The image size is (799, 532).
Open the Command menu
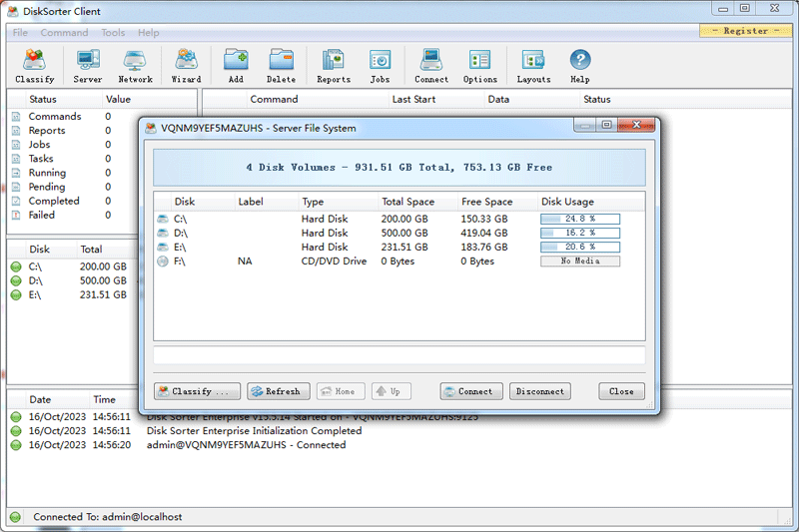64,33
